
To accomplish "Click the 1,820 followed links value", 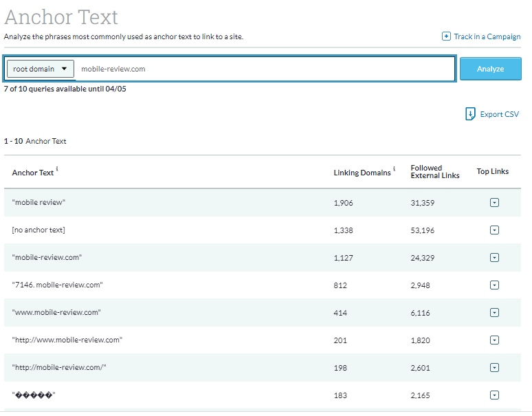I will (421, 340).
